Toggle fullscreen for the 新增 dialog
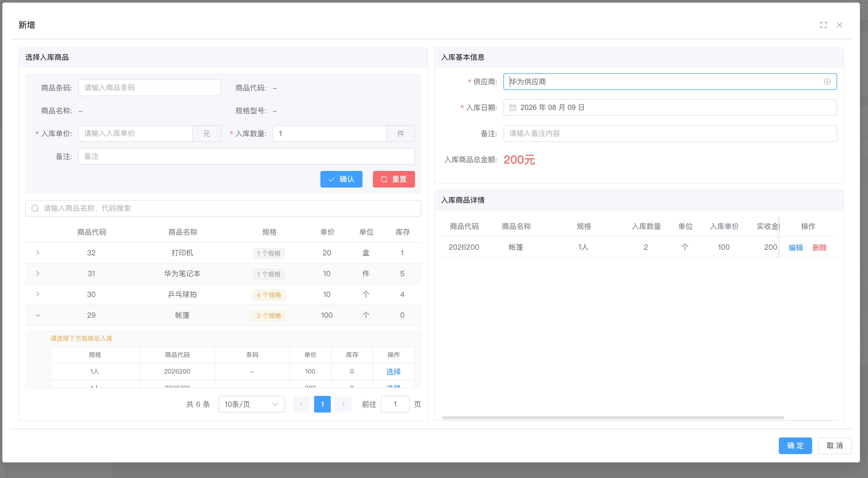This screenshot has height=478, width=868. coord(823,25)
